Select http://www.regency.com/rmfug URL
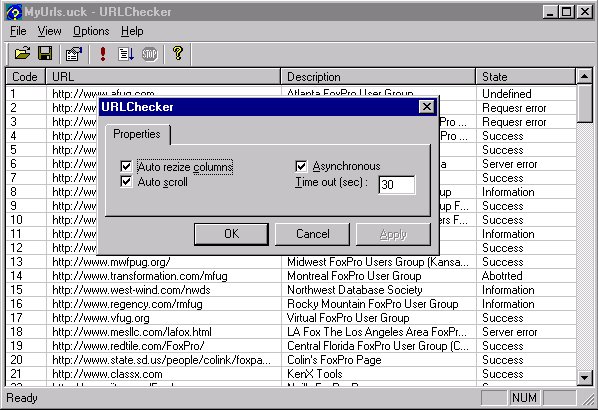 pyautogui.click(x=127, y=304)
